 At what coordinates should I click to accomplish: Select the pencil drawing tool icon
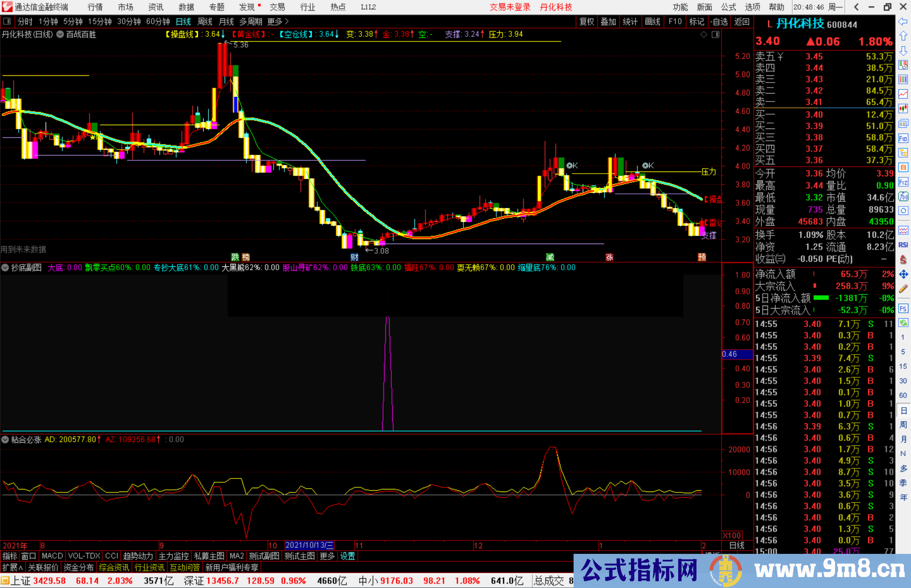coord(903,289)
